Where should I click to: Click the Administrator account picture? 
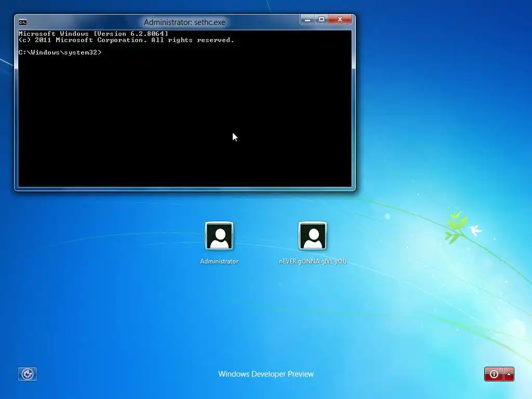(219, 236)
